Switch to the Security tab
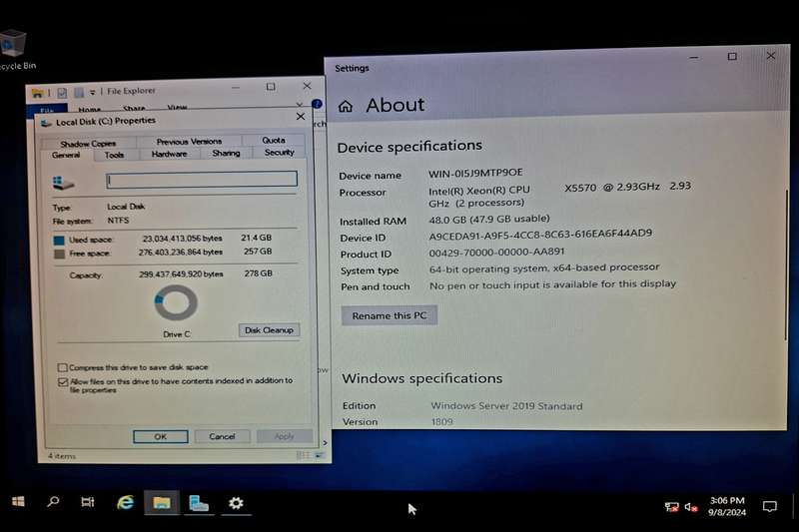 [x=280, y=153]
